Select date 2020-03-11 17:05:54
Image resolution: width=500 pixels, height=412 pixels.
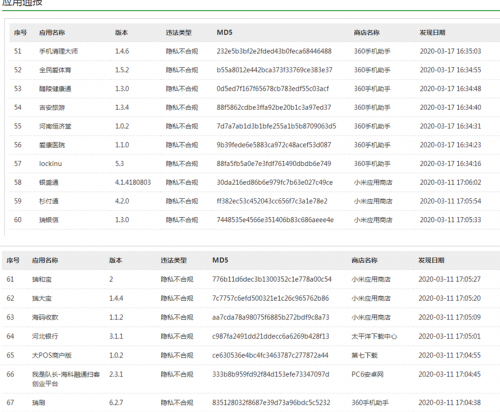coord(450,201)
